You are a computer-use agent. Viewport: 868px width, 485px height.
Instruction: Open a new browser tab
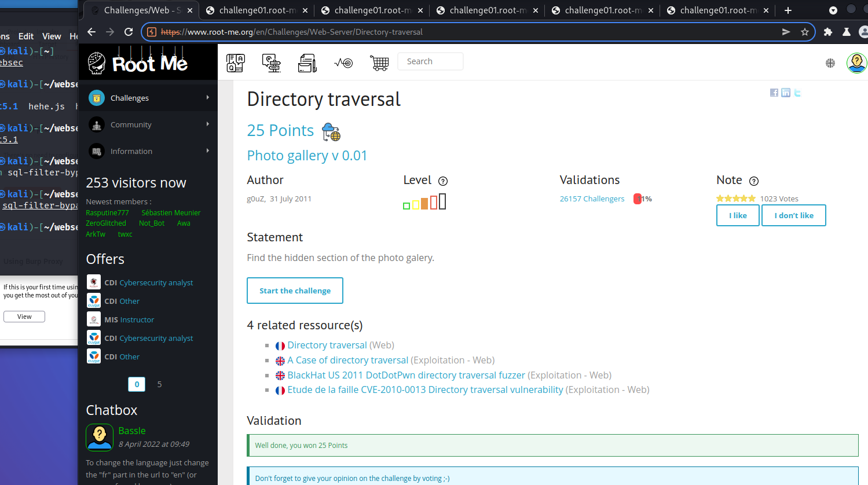point(788,10)
